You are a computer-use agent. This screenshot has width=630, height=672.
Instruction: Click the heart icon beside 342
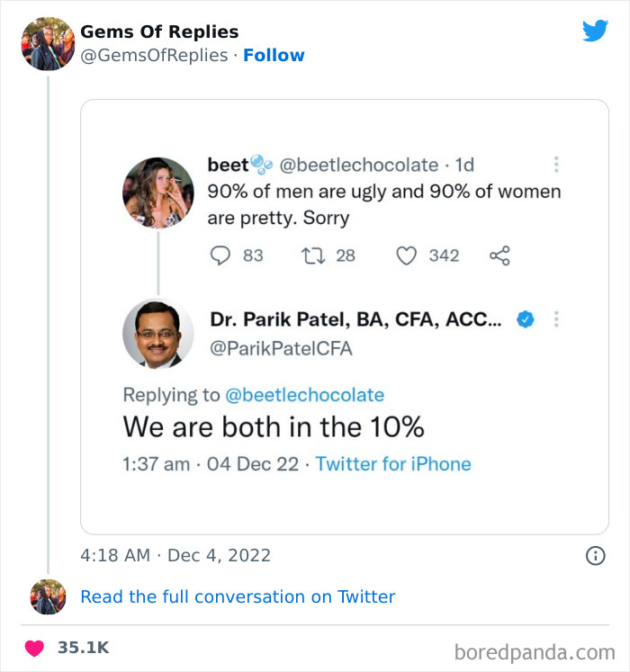[407, 255]
